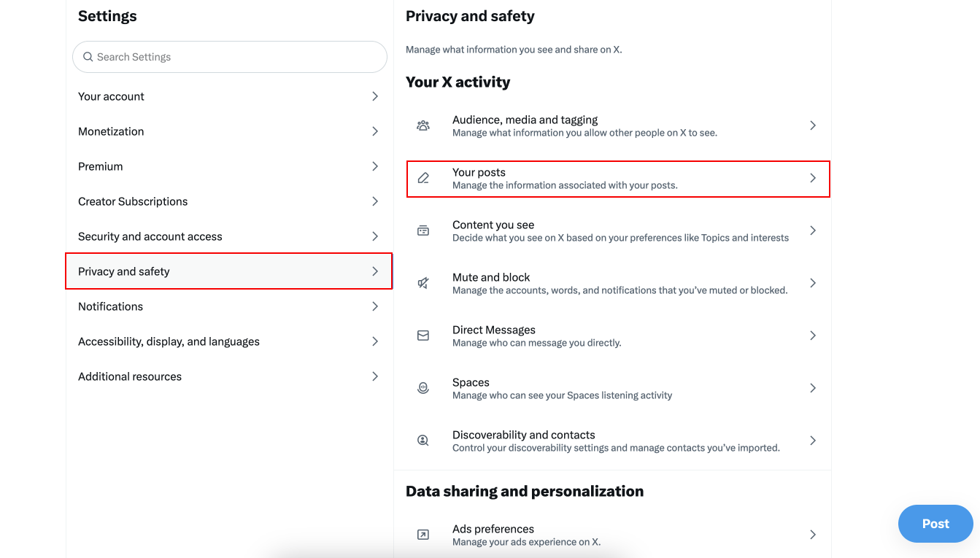Click the Ads preferences icon
Screen dimensions: 980x558
click(423, 534)
